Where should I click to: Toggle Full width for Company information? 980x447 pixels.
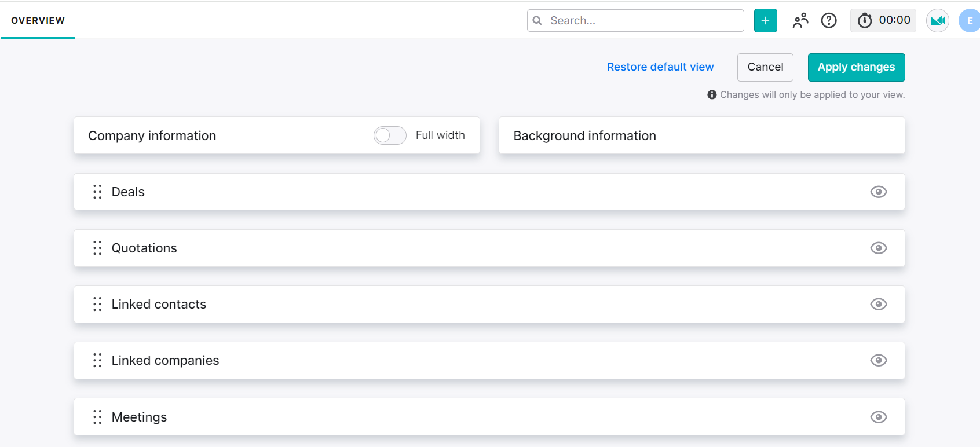[x=390, y=135]
